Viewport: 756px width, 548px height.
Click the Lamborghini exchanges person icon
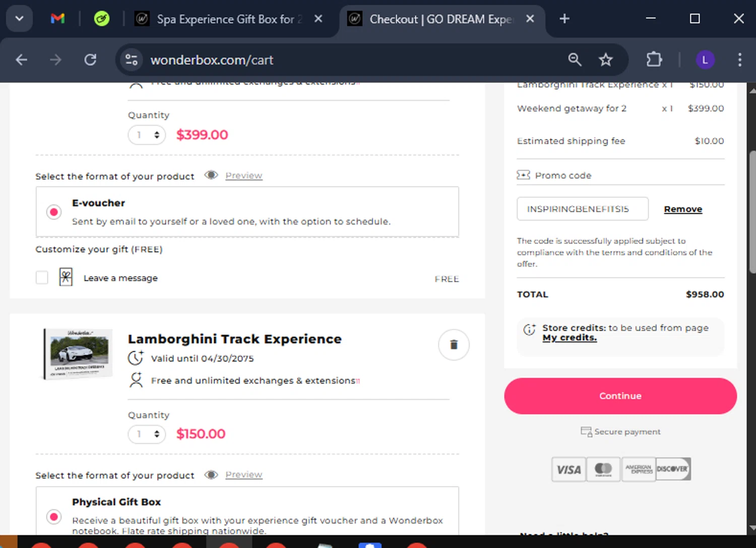pos(136,380)
